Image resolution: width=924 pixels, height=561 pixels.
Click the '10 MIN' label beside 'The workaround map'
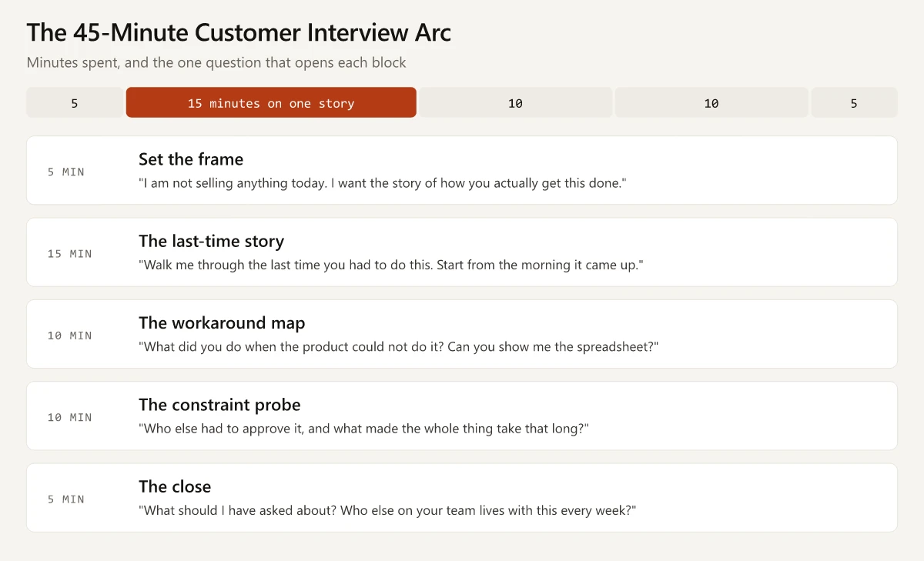click(x=70, y=336)
